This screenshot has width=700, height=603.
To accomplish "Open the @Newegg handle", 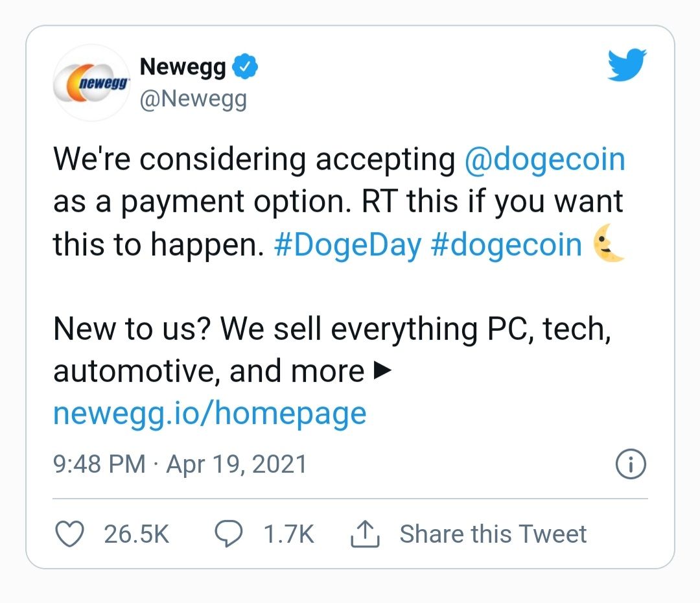I will [x=193, y=99].
